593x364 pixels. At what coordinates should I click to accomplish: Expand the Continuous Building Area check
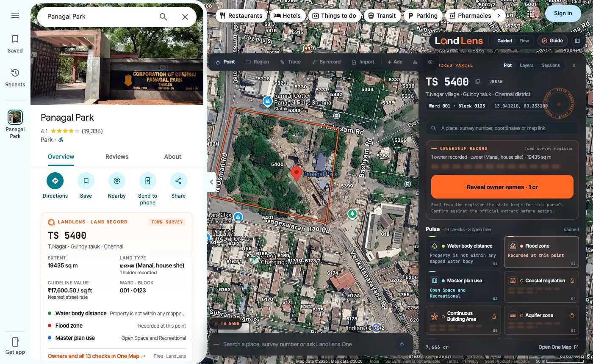463,321
